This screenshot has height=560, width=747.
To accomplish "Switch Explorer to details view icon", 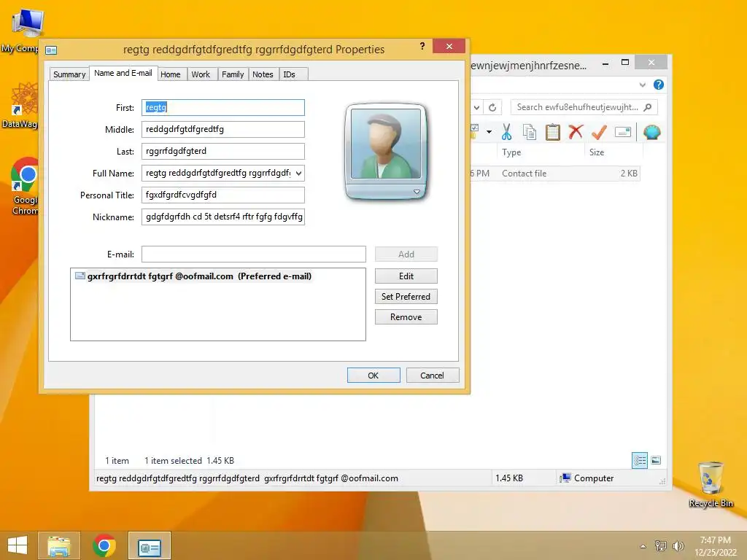I will point(639,460).
